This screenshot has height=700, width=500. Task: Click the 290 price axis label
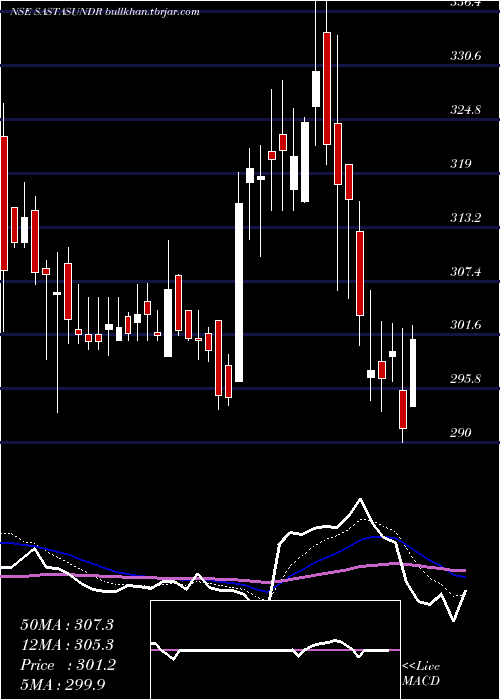tap(461, 433)
